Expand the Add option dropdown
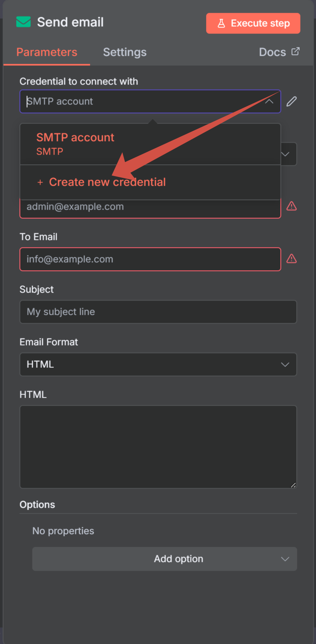Image resolution: width=316 pixels, height=644 pixels. pos(164,559)
